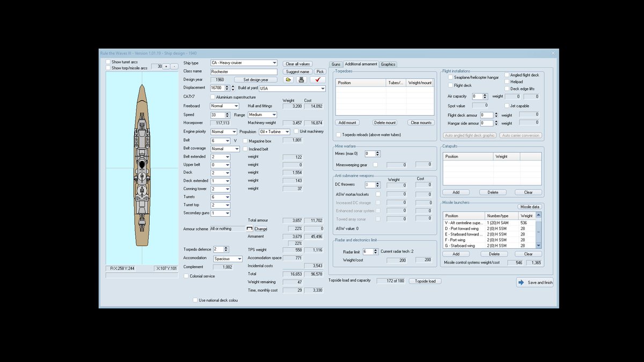The width and height of the screenshot is (644, 362).
Task: Click the Class name field Rochester
Action: tap(244, 71)
